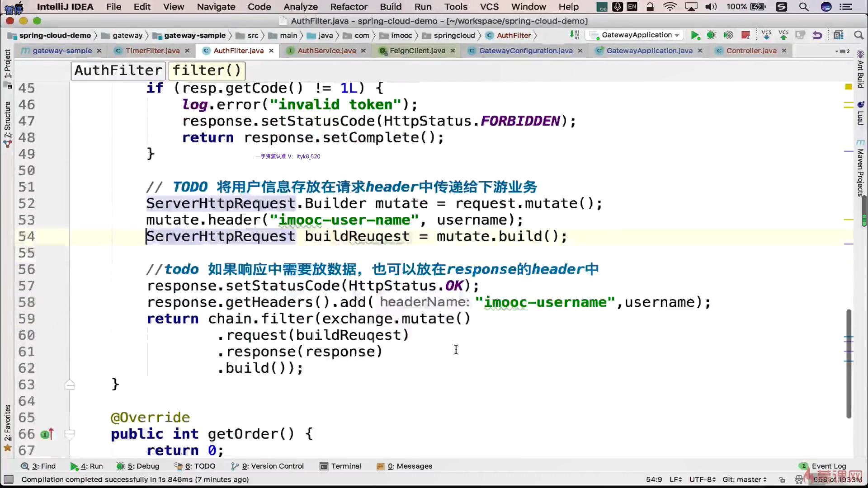Open the Event Log panel
Viewport: 868px width, 488px height.
(828, 466)
